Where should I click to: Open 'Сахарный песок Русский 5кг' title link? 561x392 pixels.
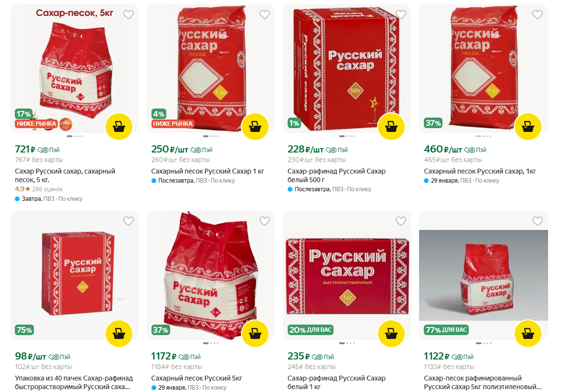[x=197, y=378]
